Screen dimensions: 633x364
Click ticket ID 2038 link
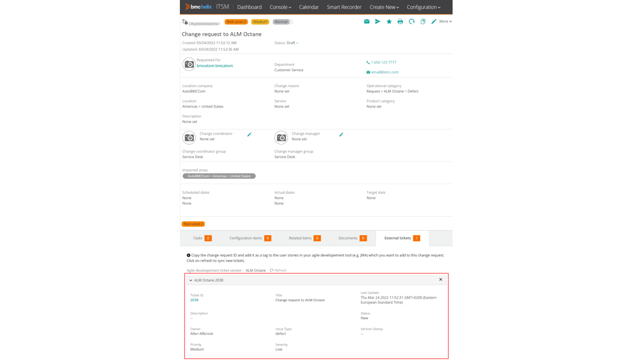194,300
